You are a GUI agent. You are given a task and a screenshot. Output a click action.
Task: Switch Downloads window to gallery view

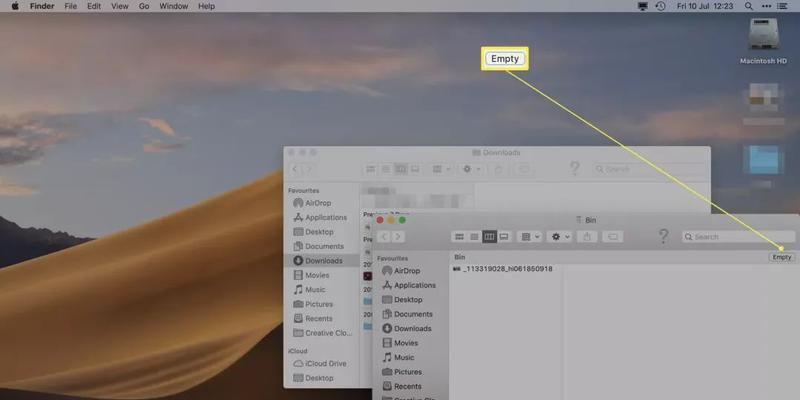(415, 169)
